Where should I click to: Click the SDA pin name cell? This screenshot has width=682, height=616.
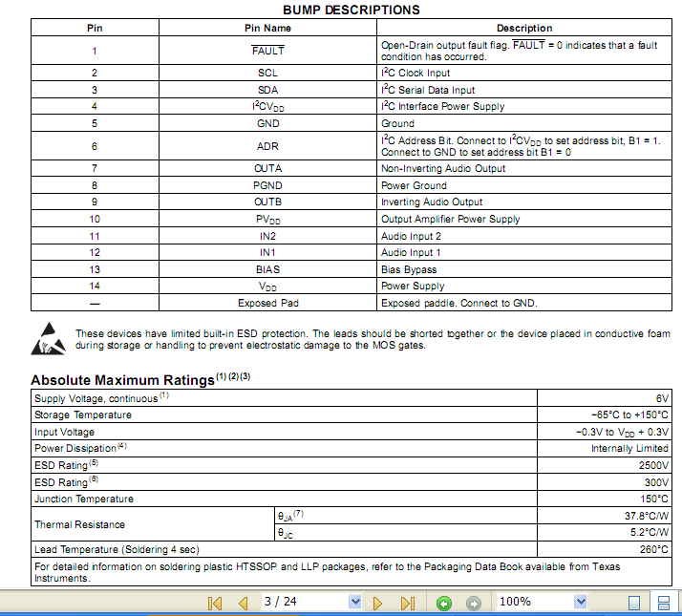pyautogui.click(x=267, y=90)
